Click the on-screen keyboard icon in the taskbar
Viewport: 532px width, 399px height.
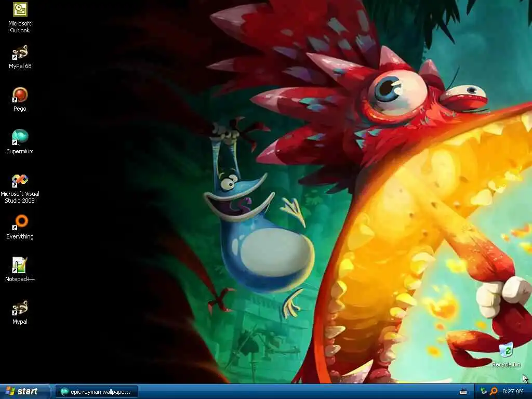(463, 392)
